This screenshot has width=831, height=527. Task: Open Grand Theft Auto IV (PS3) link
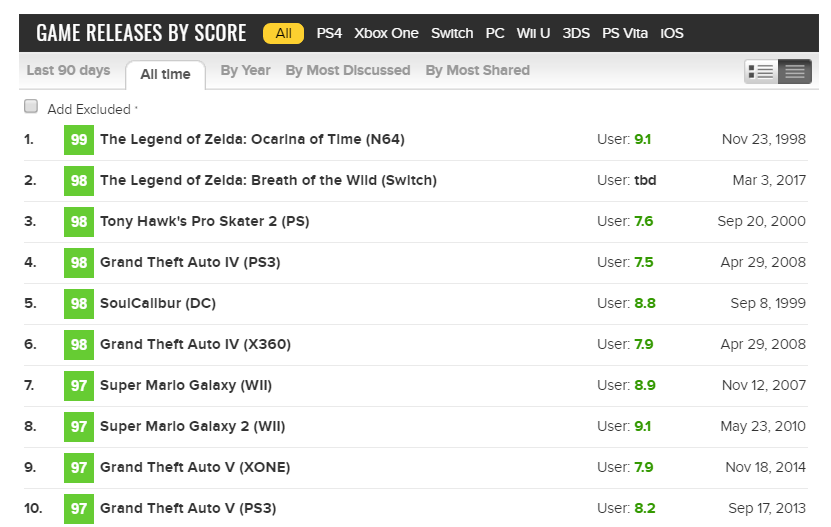[x=190, y=262]
